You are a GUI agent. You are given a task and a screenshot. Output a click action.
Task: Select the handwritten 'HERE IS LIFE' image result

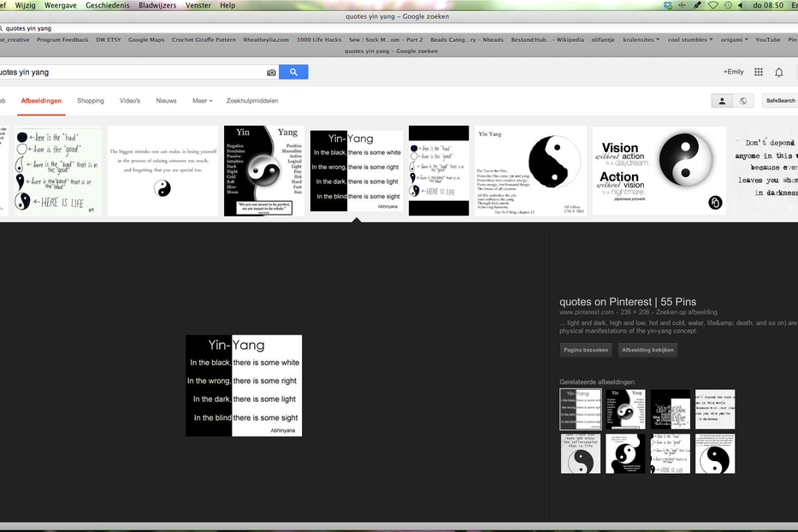click(57, 171)
